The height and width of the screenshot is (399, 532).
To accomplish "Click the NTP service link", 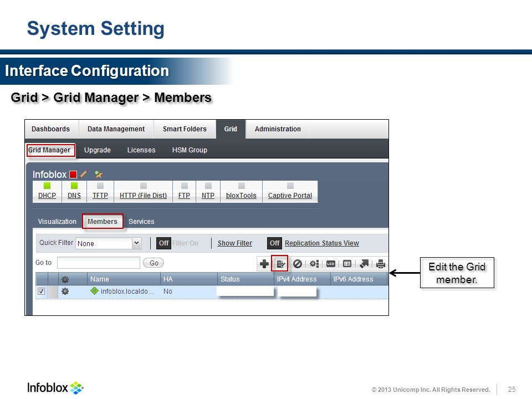I will click(208, 196).
